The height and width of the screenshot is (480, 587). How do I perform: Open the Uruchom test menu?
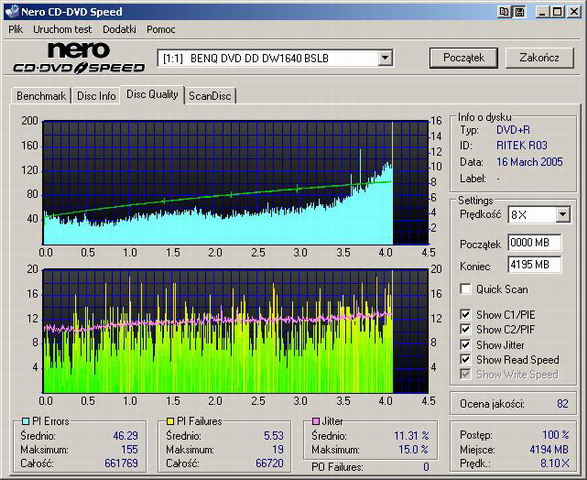coord(62,29)
